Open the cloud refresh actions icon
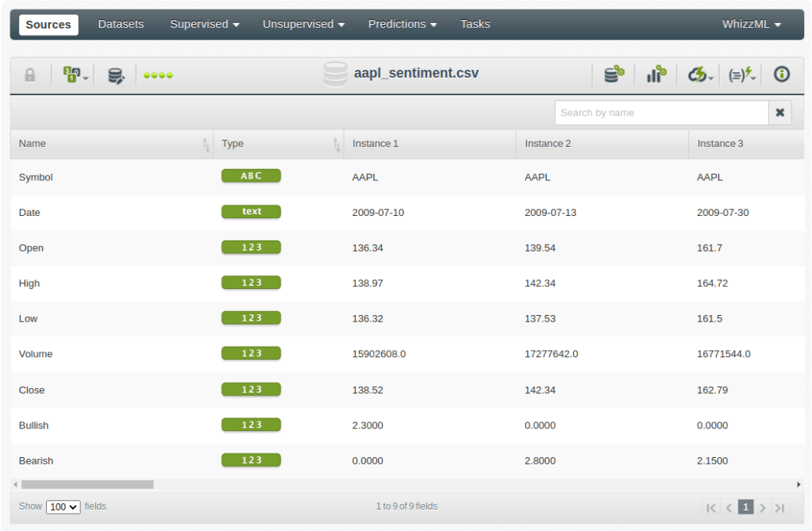The width and height of the screenshot is (812, 531). [x=699, y=75]
